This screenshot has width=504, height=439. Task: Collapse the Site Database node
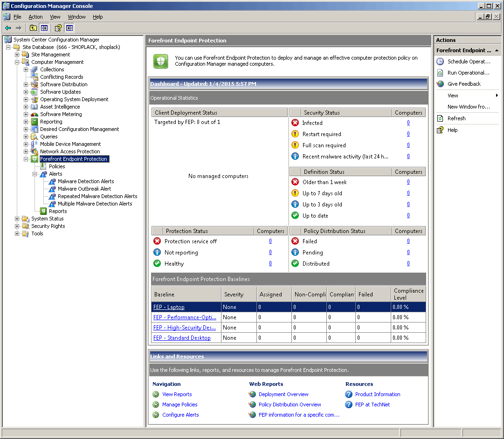coord(8,47)
